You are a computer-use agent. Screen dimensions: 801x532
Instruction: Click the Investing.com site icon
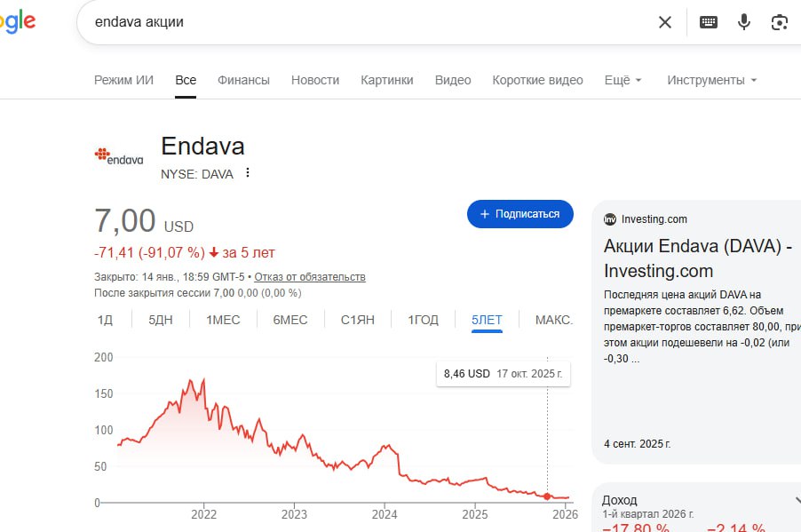(610, 219)
